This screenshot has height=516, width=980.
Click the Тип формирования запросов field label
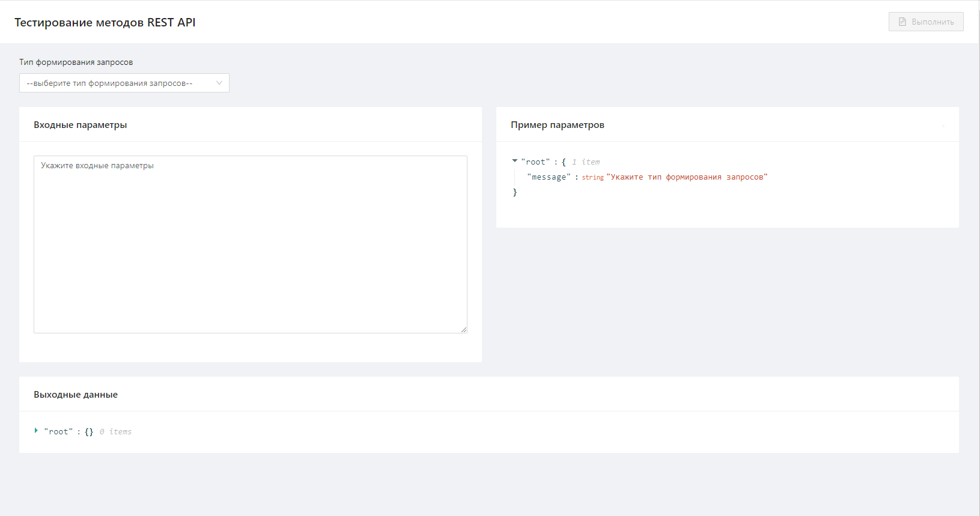[x=76, y=62]
